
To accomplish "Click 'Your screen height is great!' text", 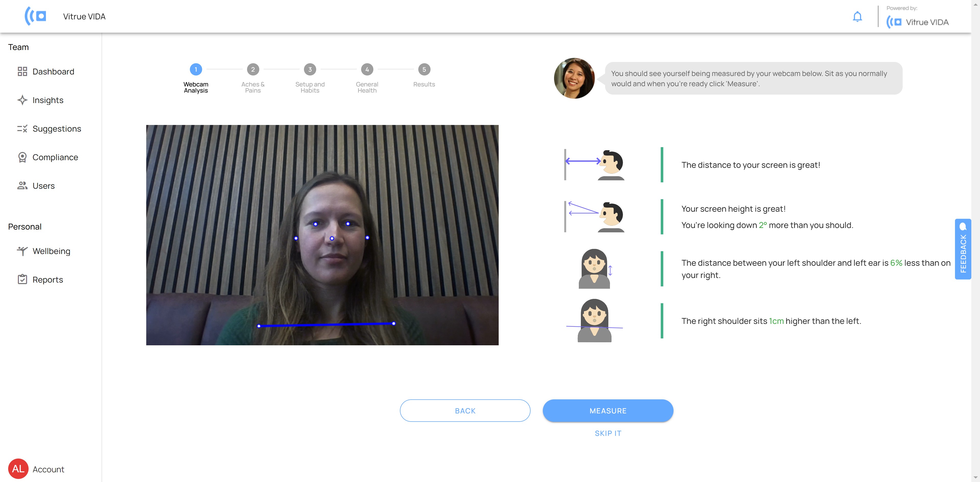I will pos(733,209).
